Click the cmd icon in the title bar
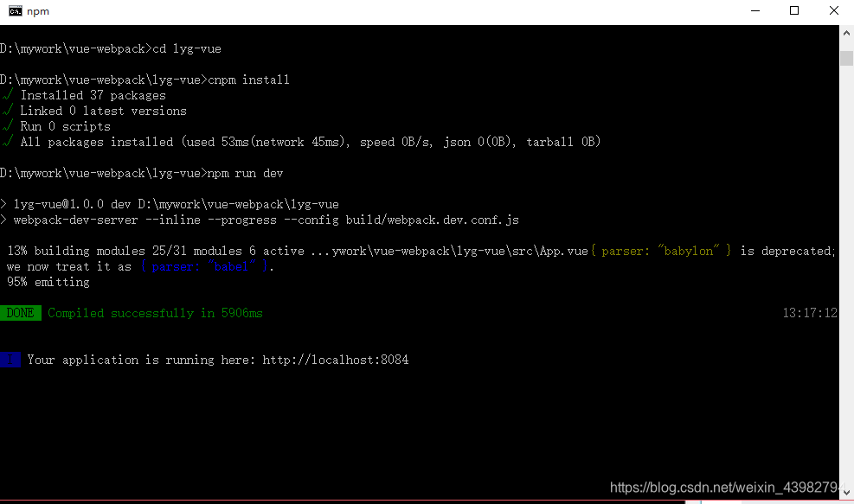This screenshot has height=504, width=854. (x=16, y=11)
